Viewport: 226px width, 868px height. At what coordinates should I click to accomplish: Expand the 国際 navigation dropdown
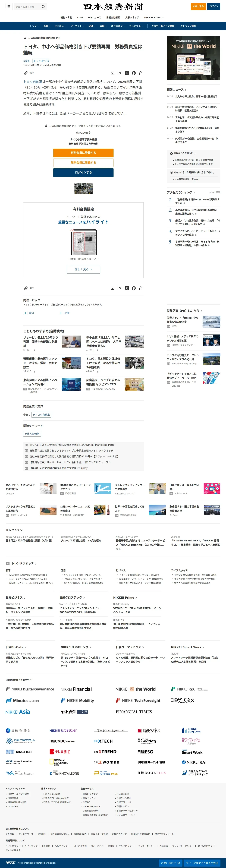[x=103, y=26]
